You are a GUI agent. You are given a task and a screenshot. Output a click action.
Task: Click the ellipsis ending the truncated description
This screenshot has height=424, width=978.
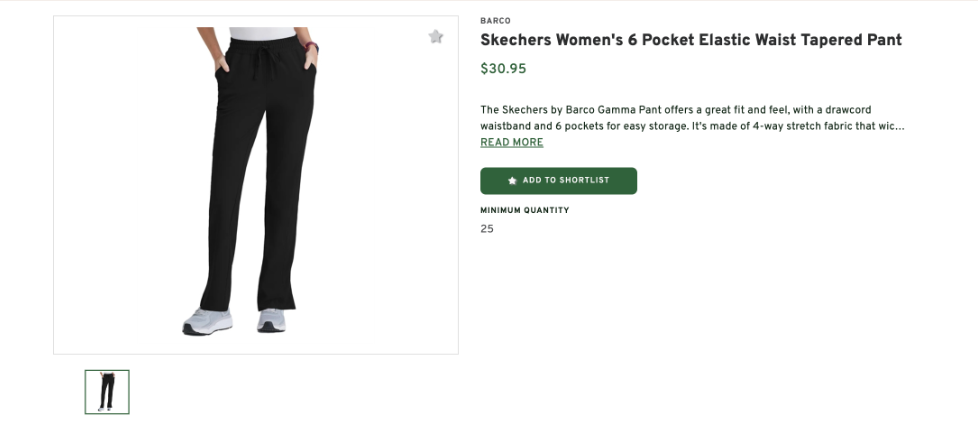pyautogui.click(x=900, y=127)
